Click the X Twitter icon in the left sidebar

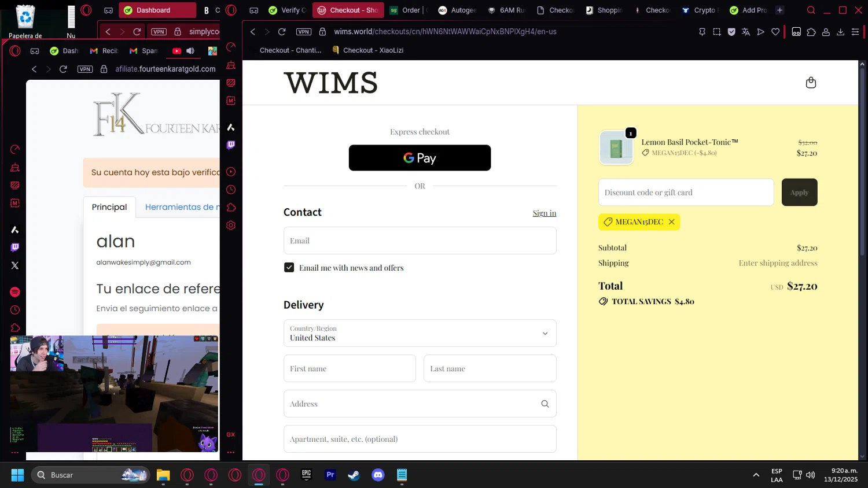point(15,265)
